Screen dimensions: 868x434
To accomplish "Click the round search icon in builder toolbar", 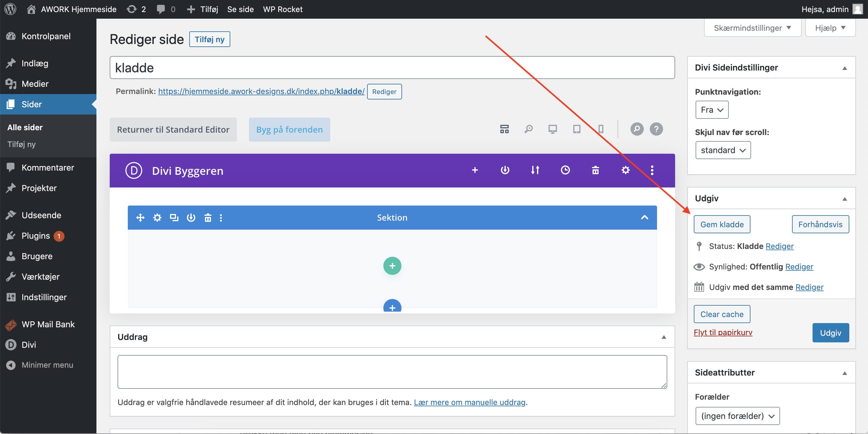I will (x=637, y=129).
